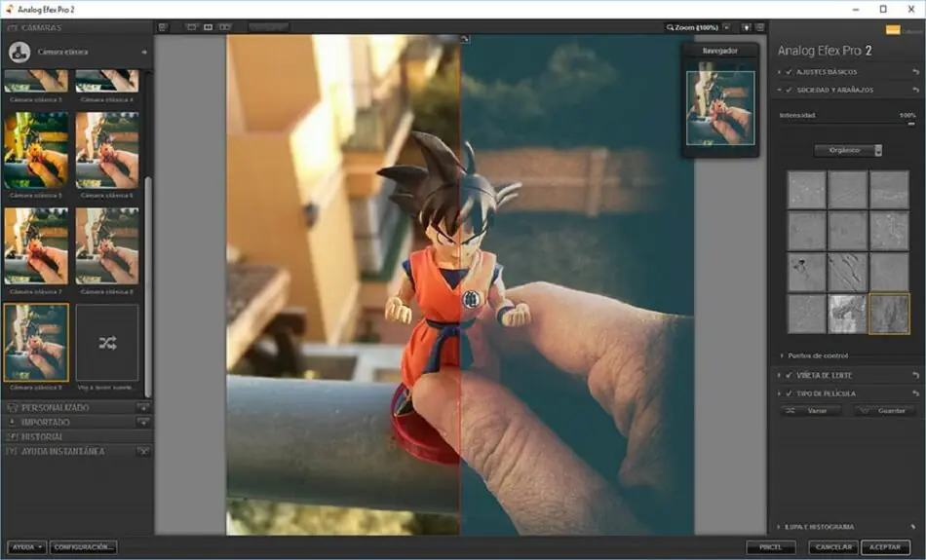Select single image preview mode icon

[191, 27]
